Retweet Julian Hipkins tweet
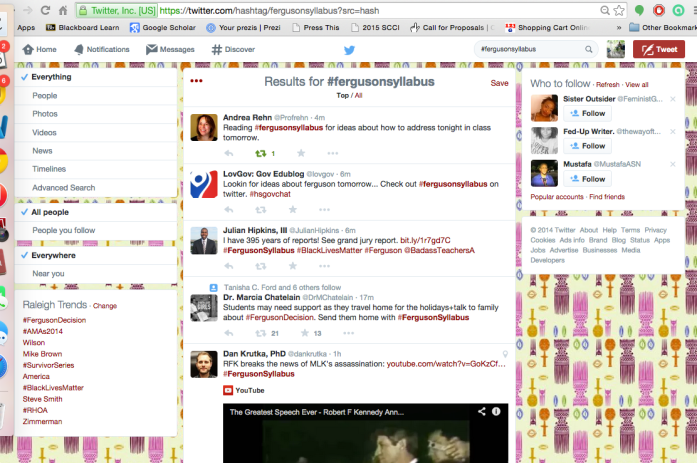Image resolution: width=697 pixels, height=463 pixels. [261, 266]
